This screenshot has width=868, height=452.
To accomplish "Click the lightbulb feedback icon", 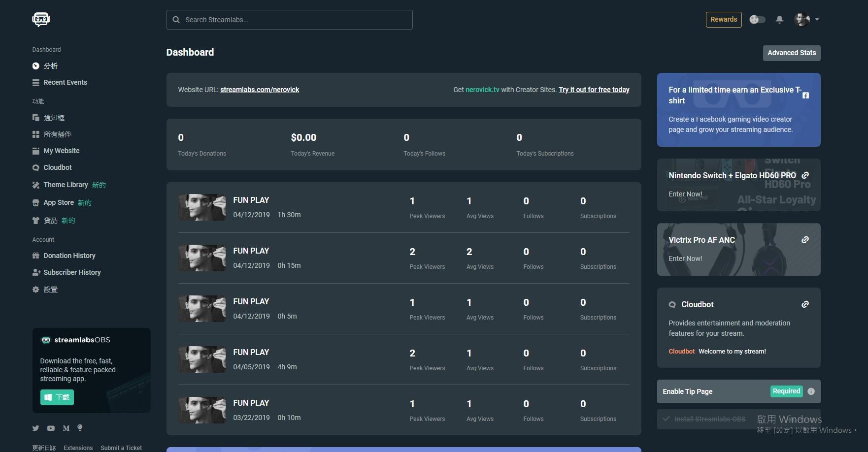I will [x=80, y=428].
